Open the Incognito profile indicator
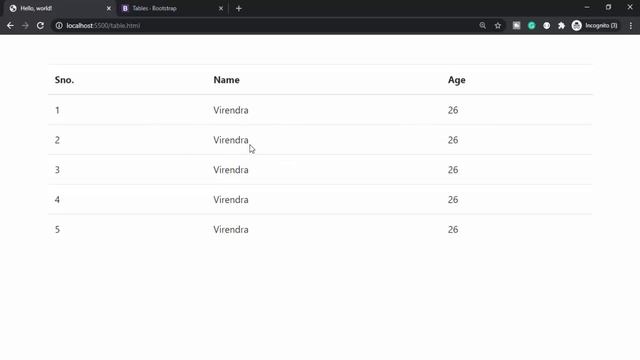 pos(595,25)
